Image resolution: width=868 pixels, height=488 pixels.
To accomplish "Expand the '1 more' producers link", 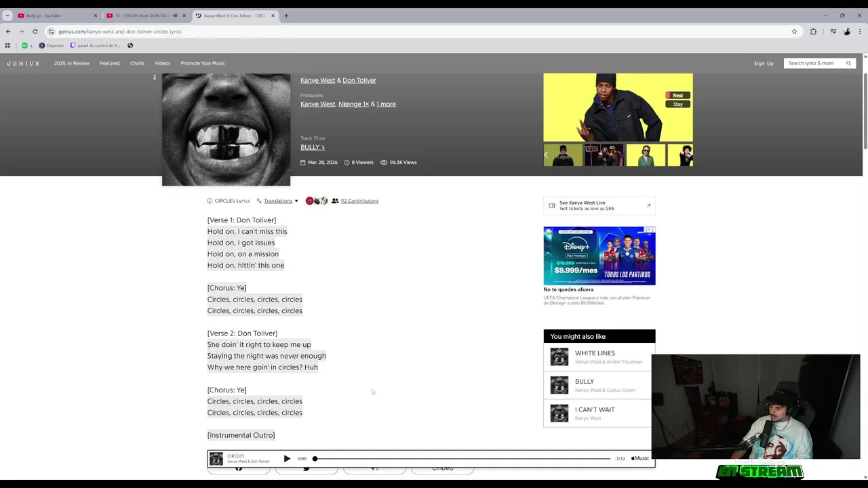I will click(x=386, y=104).
